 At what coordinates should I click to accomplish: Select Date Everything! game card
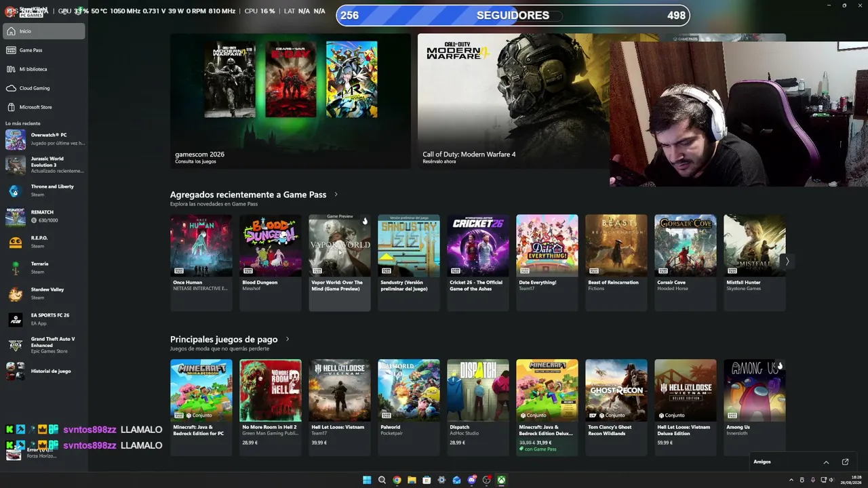[547, 263]
